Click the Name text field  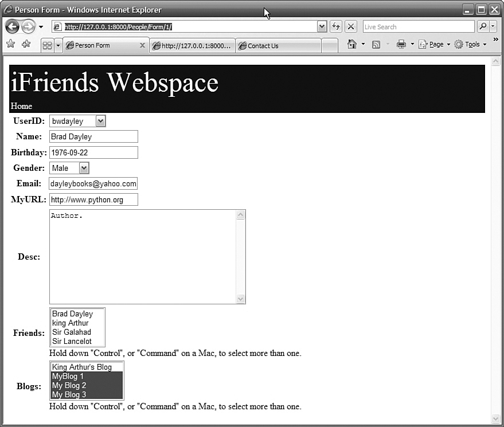coord(93,136)
